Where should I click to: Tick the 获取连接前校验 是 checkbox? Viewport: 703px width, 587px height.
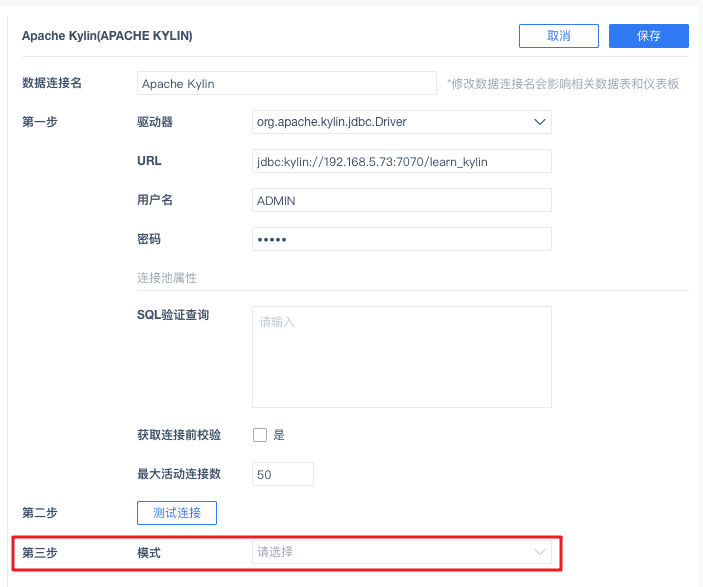[x=260, y=435]
